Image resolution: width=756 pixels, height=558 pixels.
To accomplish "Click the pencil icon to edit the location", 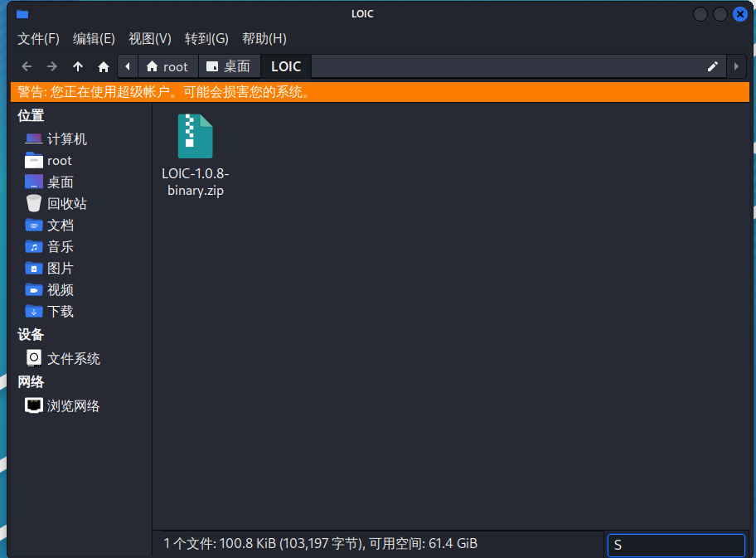I will tap(713, 66).
